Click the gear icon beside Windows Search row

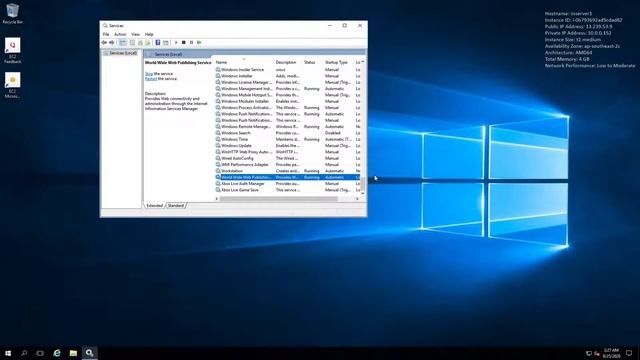click(218, 133)
